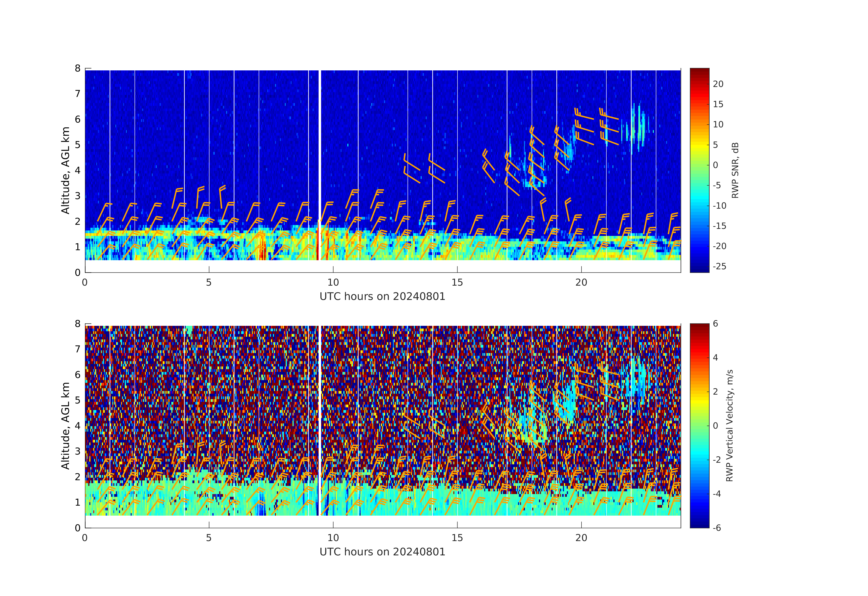Click the 'RWP SNR, dB' colorbar title
868x596 pixels.
click(735, 170)
